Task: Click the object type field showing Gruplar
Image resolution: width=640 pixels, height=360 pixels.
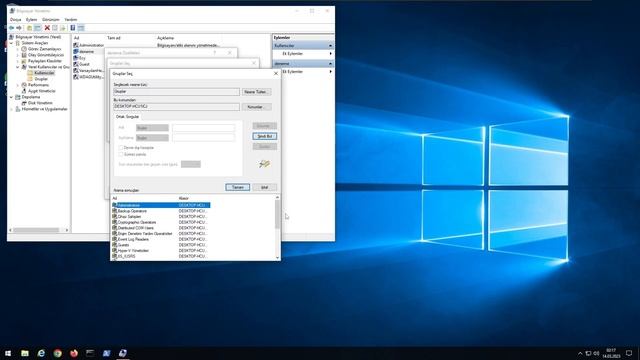Action: pos(176,92)
